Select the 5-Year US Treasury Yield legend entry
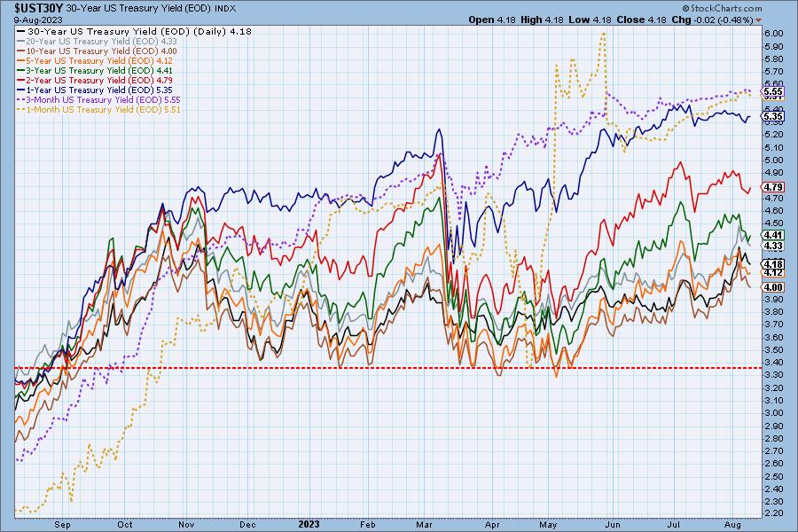 tap(95, 60)
